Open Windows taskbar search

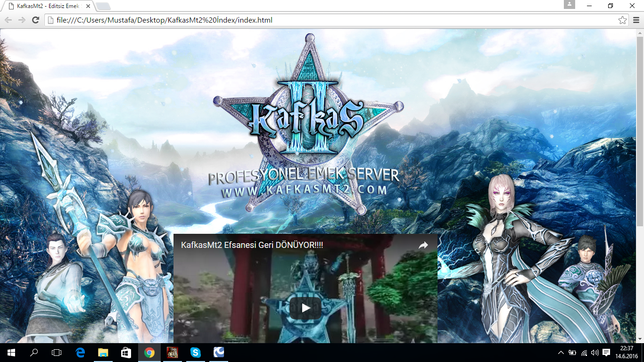pos(34,353)
